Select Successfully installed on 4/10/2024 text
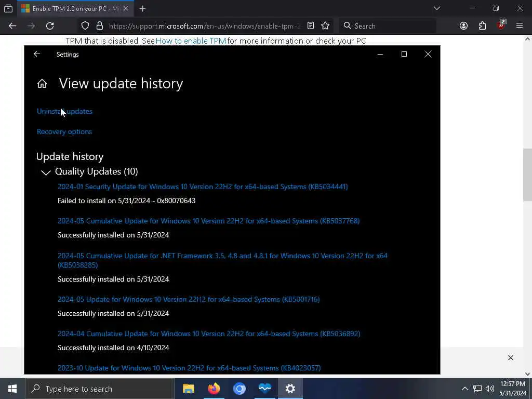Screen dimensions: 532x399 pyautogui.click(x=113, y=348)
